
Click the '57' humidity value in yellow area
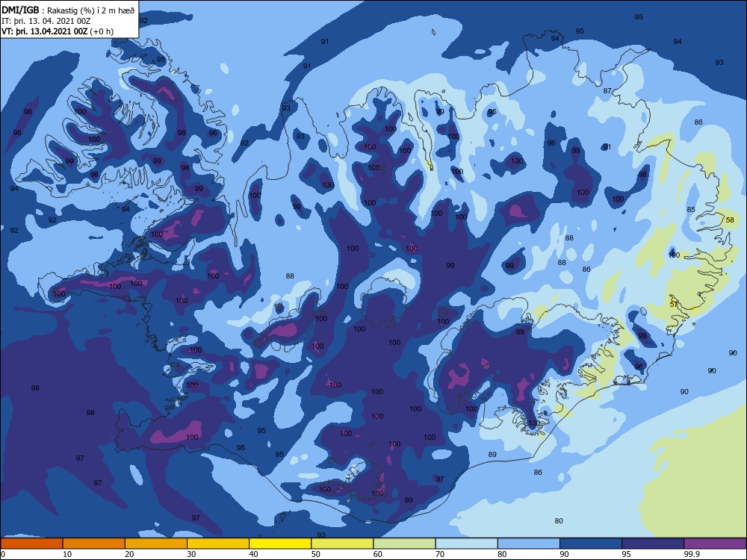tap(674, 305)
